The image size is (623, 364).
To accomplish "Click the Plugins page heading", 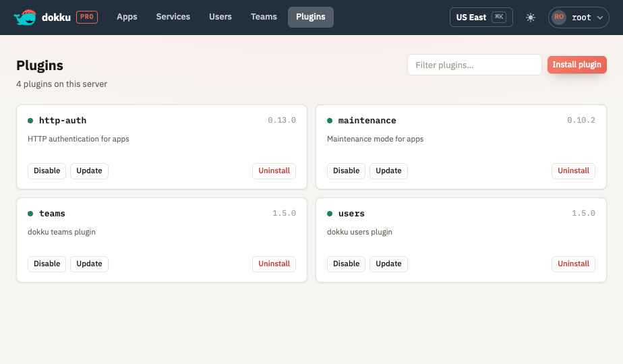I will (x=40, y=65).
